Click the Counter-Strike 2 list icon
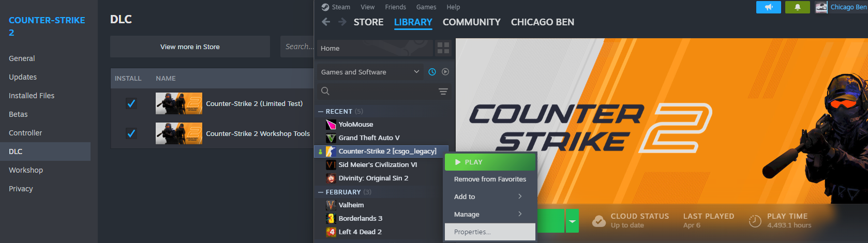868x243 pixels. coord(331,151)
